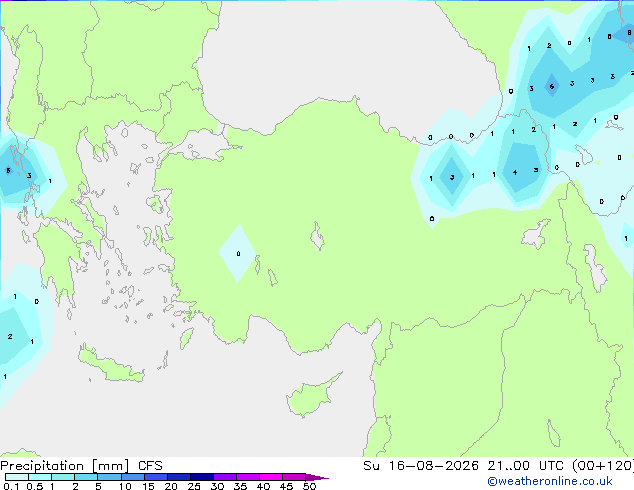
Task: Click the legend label '0.1'
Action: (11, 486)
